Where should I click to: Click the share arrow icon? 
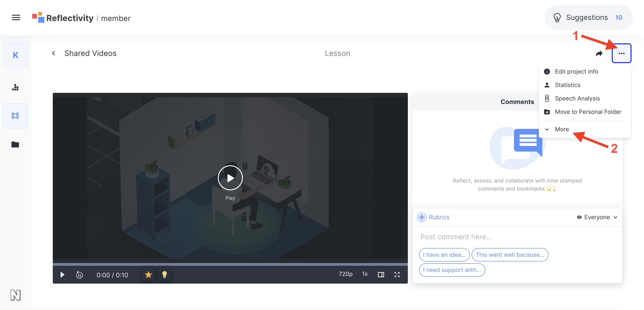click(x=599, y=53)
